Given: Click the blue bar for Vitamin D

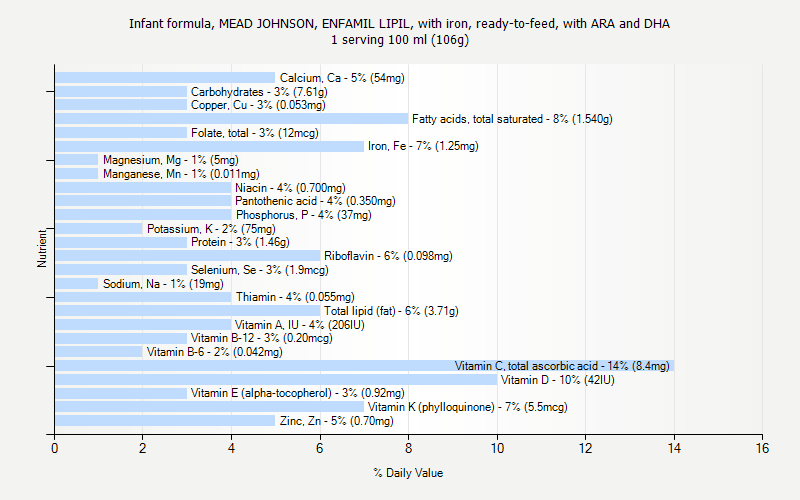Looking at the screenshot, I should pyautogui.click(x=276, y=380).
